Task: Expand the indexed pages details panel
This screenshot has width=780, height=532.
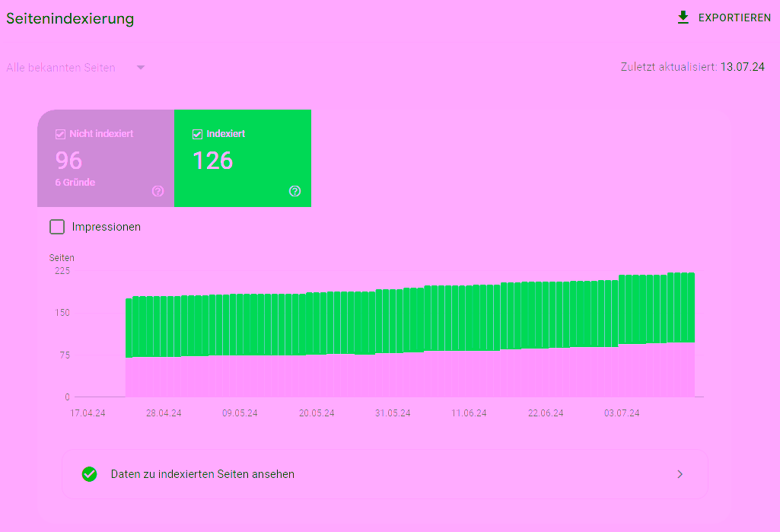Action: [384, 473]
